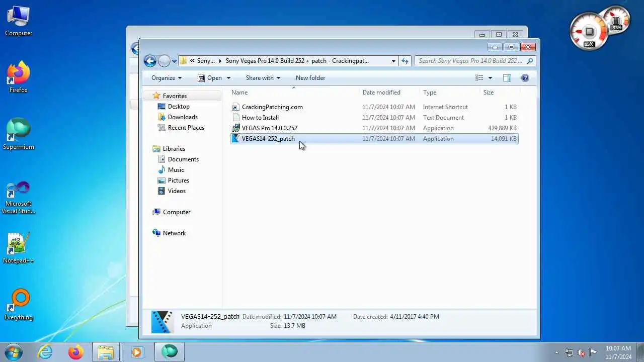Open Windows Media Player from taskbar

[137, 352]
